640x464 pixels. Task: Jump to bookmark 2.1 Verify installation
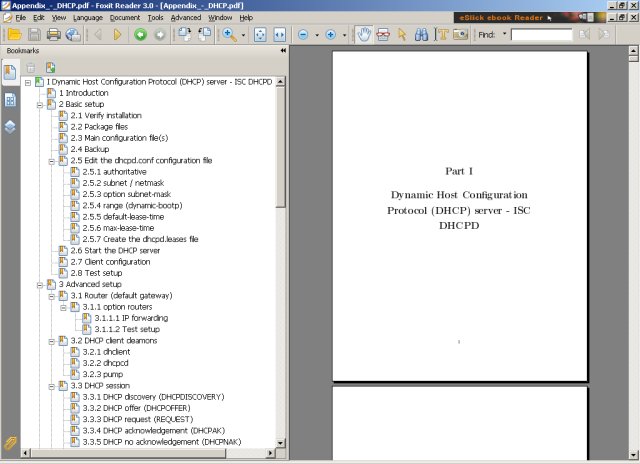click(x=106, y=115)
